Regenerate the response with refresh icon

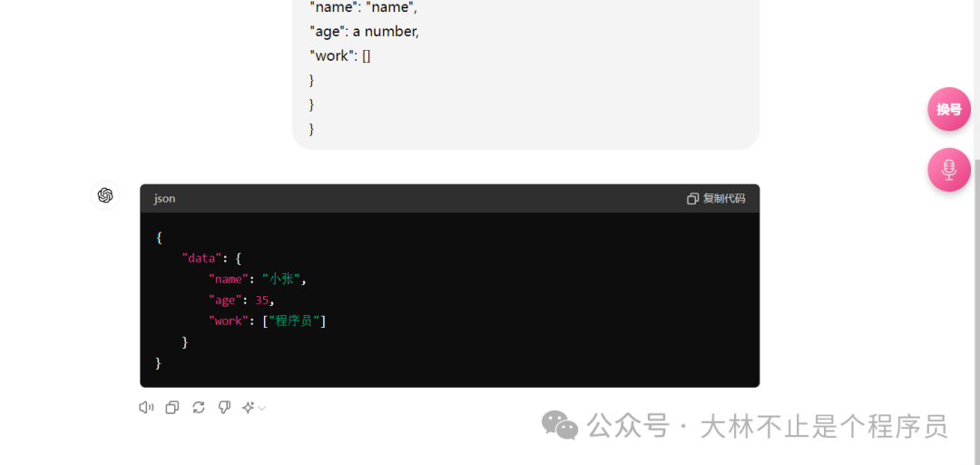198,408
